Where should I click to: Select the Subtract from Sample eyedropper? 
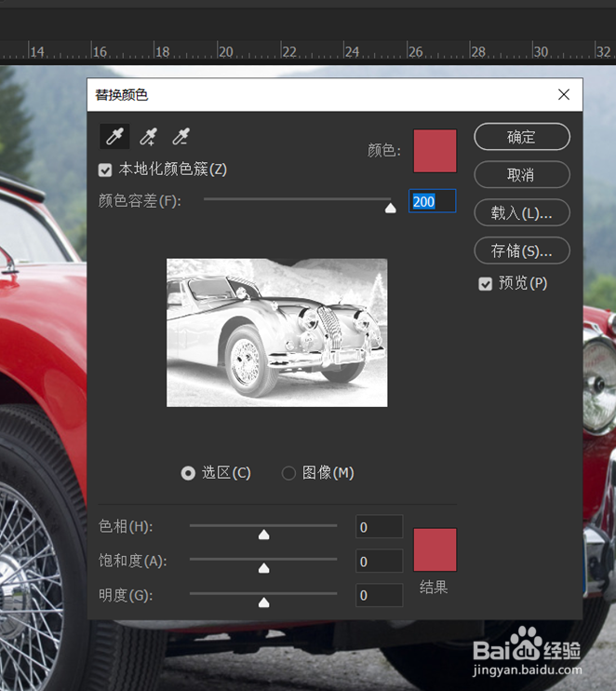click(x=181, y=137)
